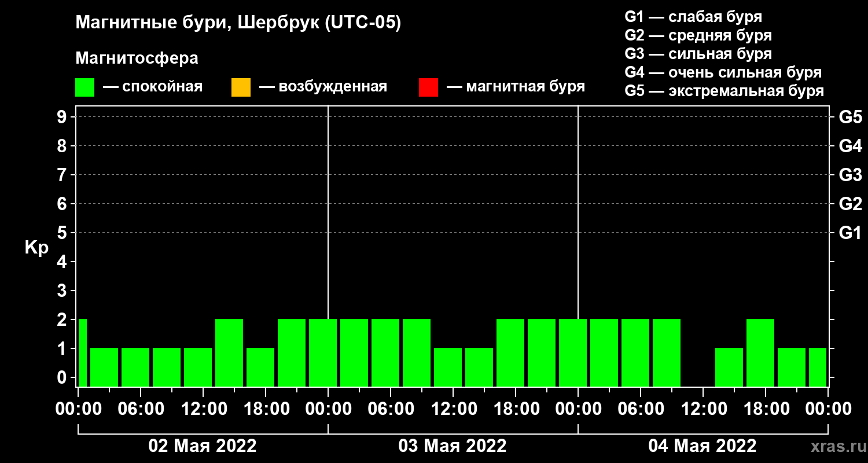Click the midnight divider line between 03 and 04 Мая
Viewport: 868px width, 463px height.
pos(578,212)
